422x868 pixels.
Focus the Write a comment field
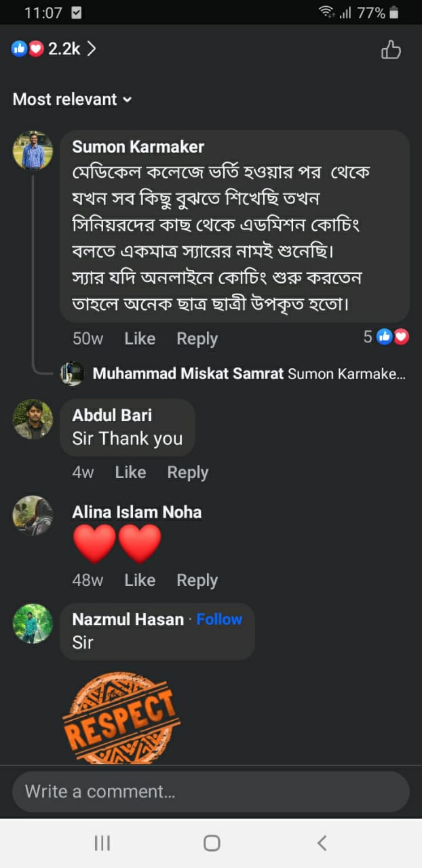click(x=210, y=791)
